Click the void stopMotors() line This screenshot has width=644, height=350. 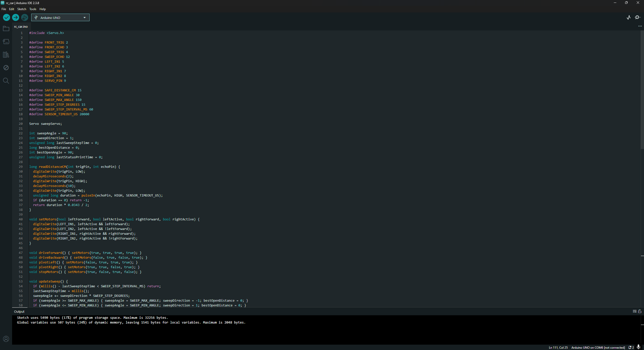point(85,272)
